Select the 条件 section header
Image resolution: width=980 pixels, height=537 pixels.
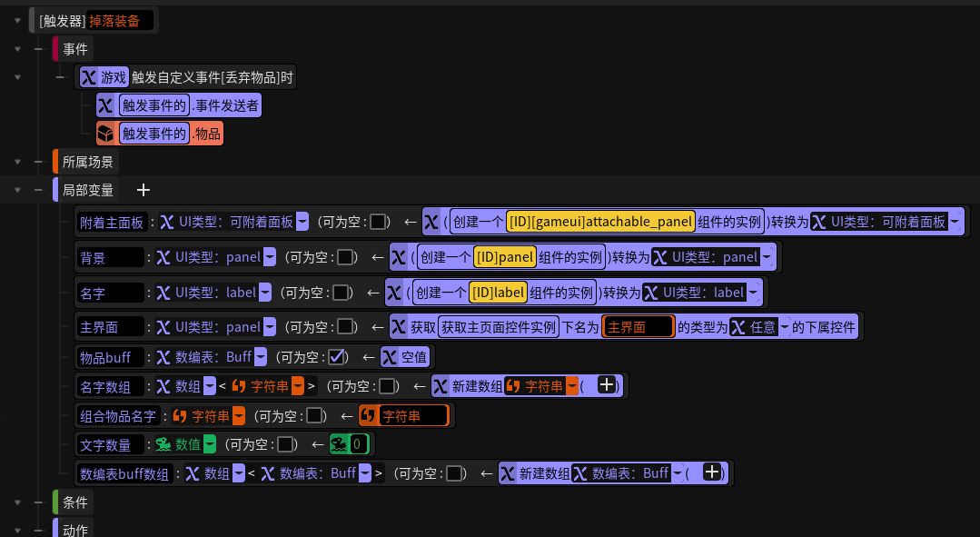coord(75,502)
